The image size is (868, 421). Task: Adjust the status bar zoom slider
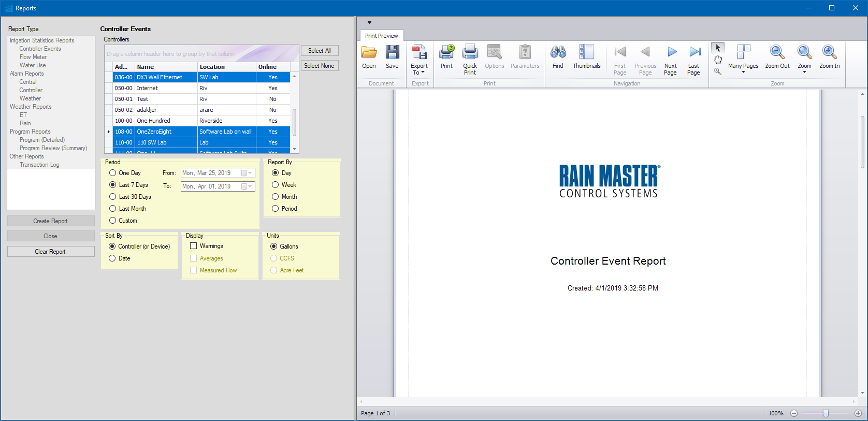(826, 413)
